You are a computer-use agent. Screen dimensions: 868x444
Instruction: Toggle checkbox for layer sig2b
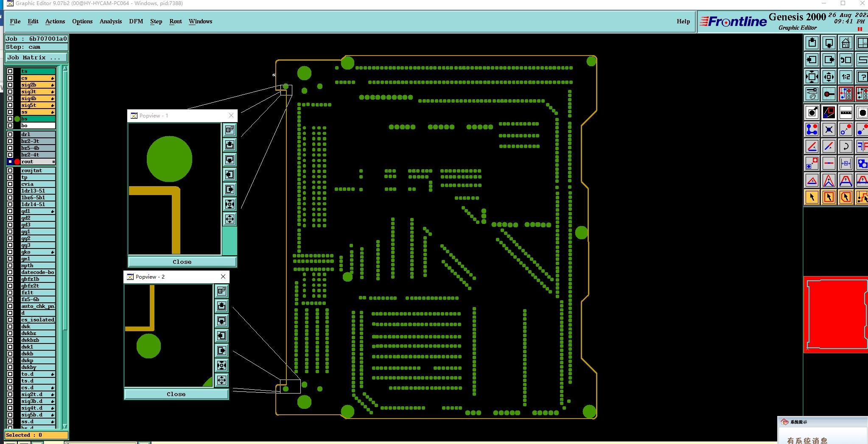click(x=10, y=85)
